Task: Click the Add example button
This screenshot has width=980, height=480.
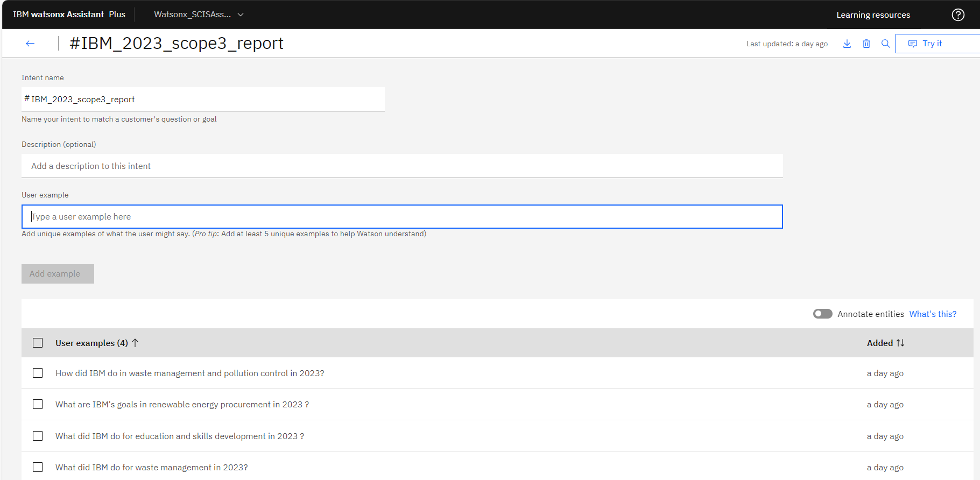Action: coord(58,274)
